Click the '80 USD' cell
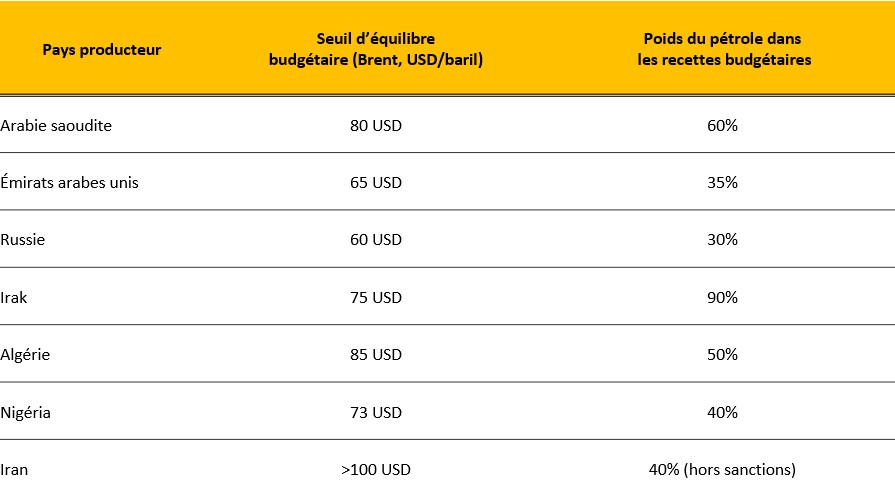895x495 pixels. pos(376,126)
